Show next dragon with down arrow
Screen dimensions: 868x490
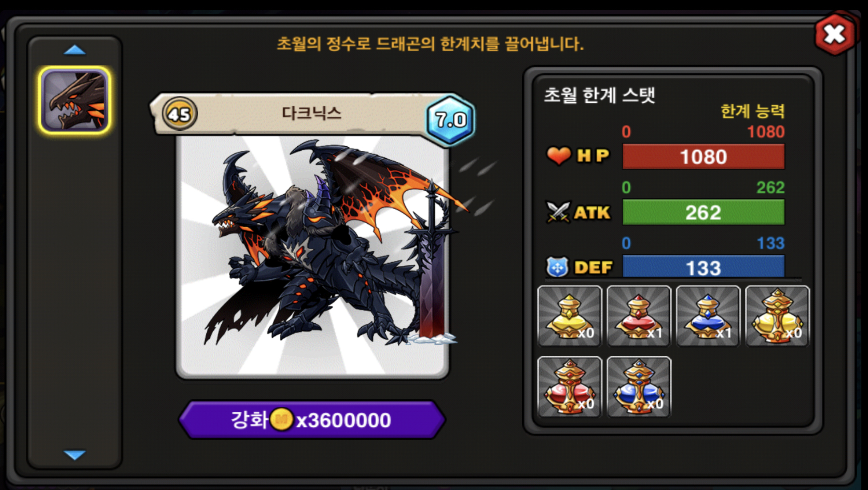coord(75,455)
